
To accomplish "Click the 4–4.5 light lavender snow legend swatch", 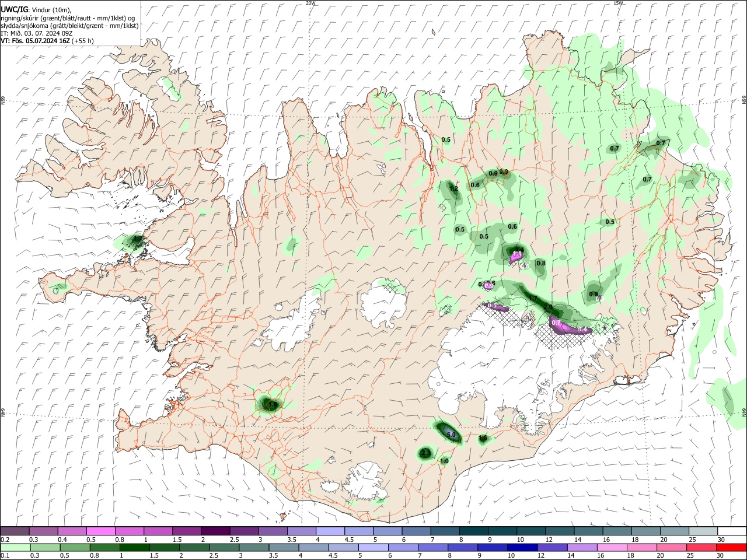I will (x=329, y=531).
